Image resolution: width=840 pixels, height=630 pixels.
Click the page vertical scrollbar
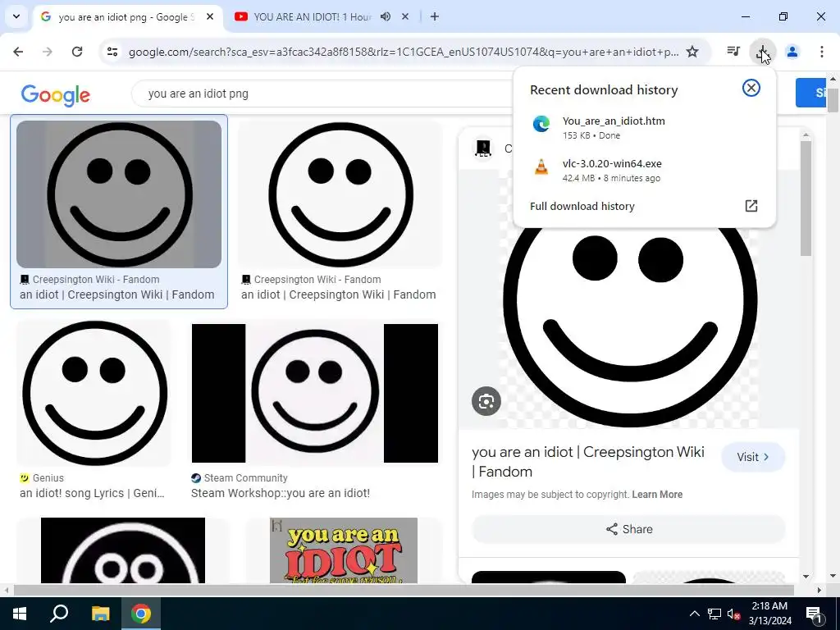pyautogui.click(x=833, y=101)
